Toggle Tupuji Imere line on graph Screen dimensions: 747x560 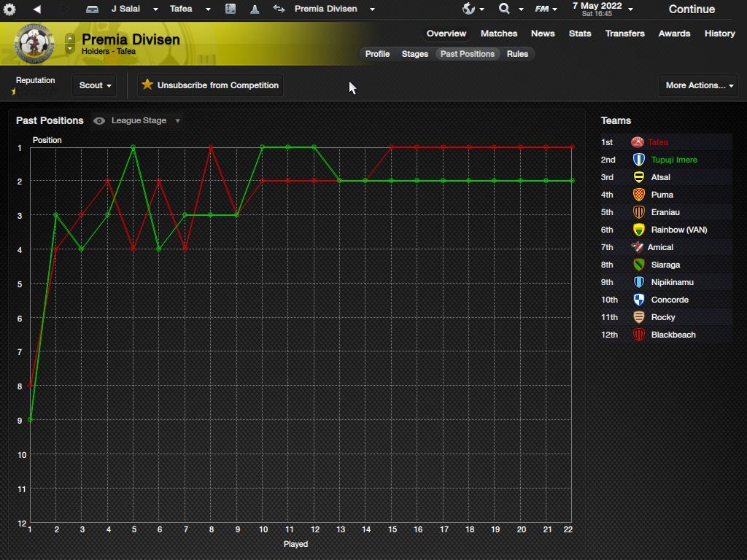[673, 160]
